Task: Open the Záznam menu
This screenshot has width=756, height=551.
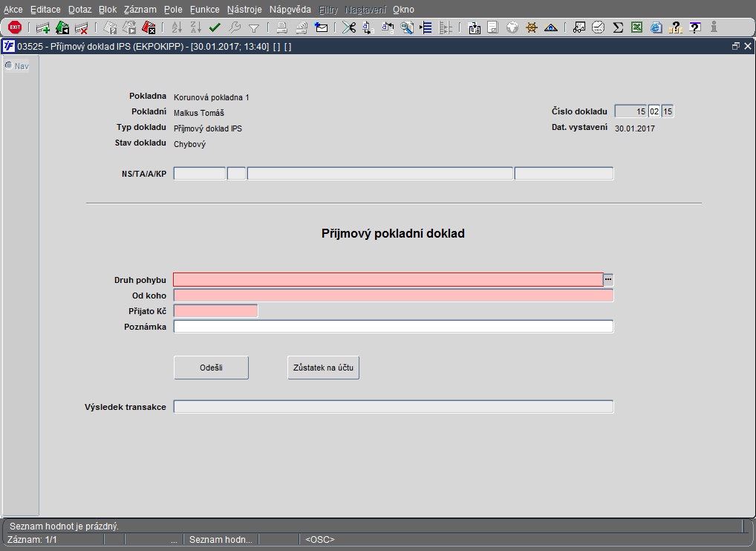Action: click(x=140, y=9)
